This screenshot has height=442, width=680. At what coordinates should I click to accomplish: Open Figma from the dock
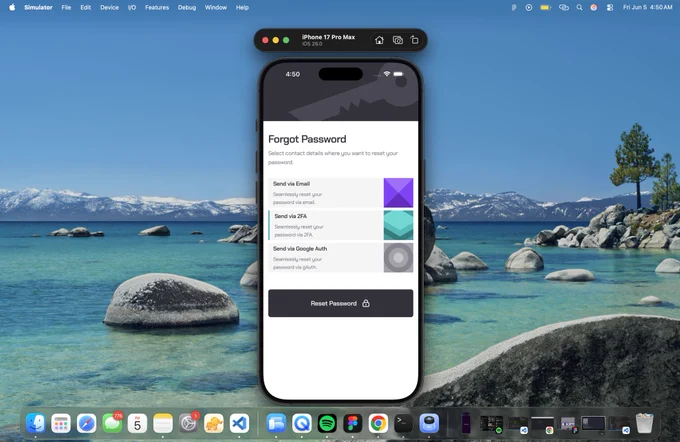point(353,423)
